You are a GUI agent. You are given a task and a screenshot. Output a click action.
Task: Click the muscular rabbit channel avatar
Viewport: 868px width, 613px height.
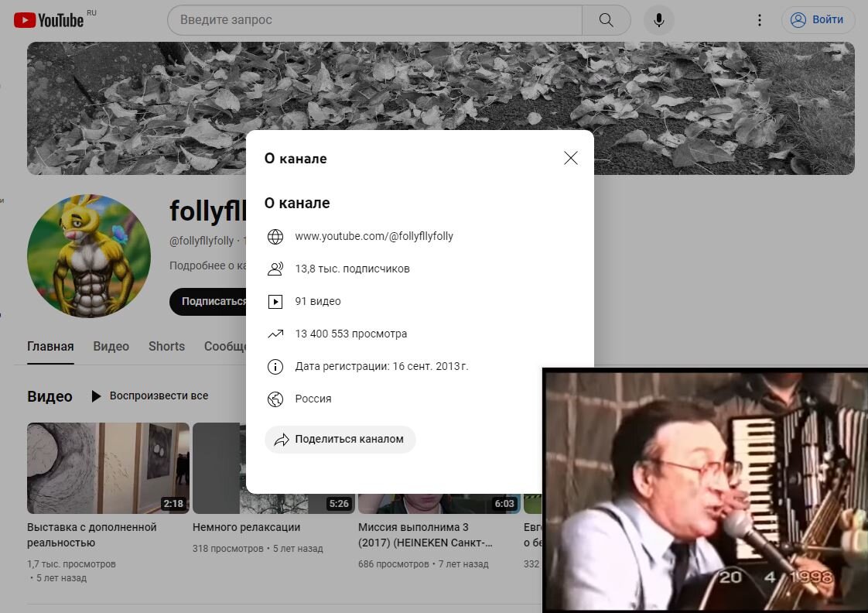pyautogui.click(x=88, y=256)
